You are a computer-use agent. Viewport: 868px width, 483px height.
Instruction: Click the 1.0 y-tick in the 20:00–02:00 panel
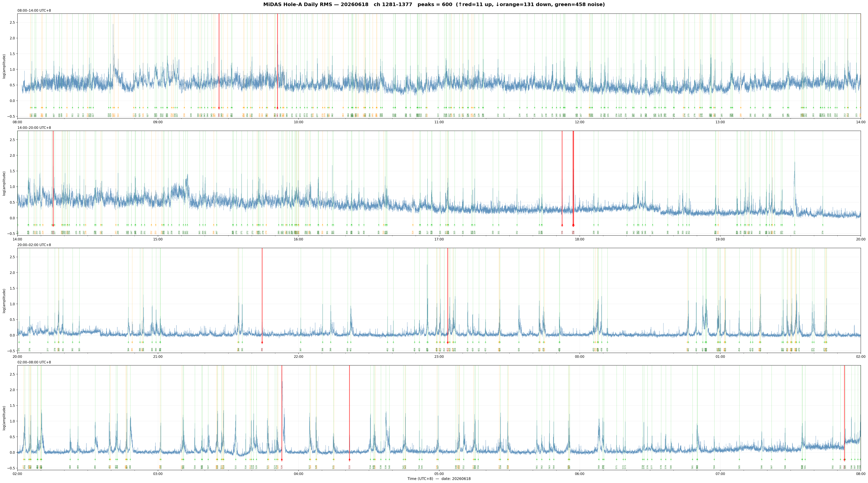pos(12,304)
